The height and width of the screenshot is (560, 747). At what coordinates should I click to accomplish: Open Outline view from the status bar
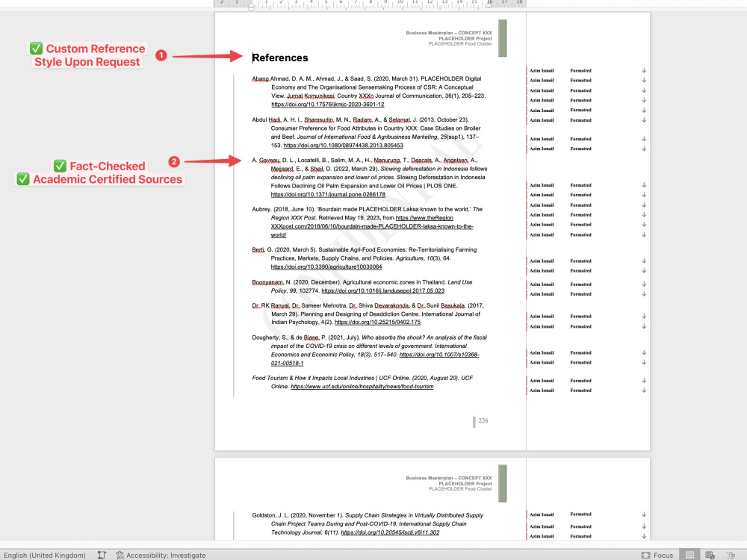click(732, 555)
